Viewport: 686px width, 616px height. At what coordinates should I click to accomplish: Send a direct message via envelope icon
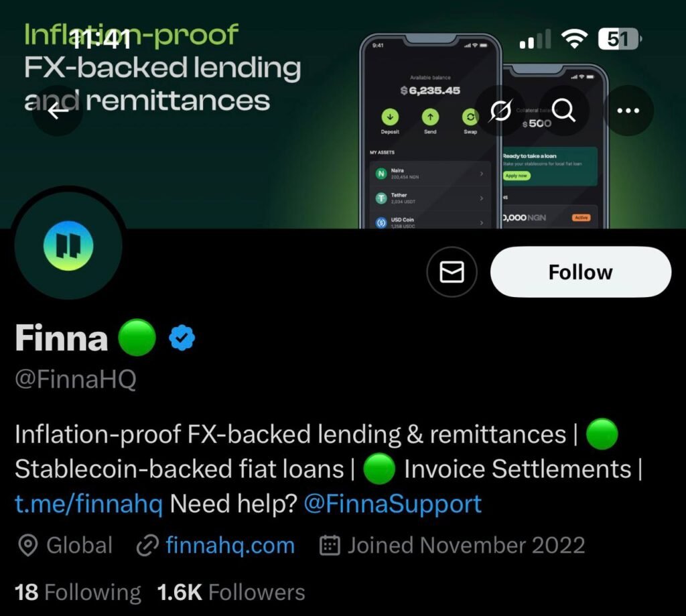click(x=452, y=272)
